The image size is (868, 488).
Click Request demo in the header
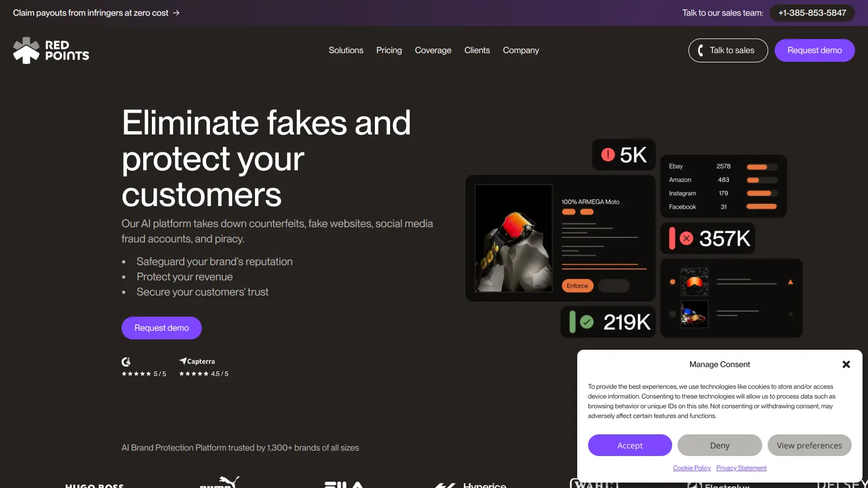[815, 50]
